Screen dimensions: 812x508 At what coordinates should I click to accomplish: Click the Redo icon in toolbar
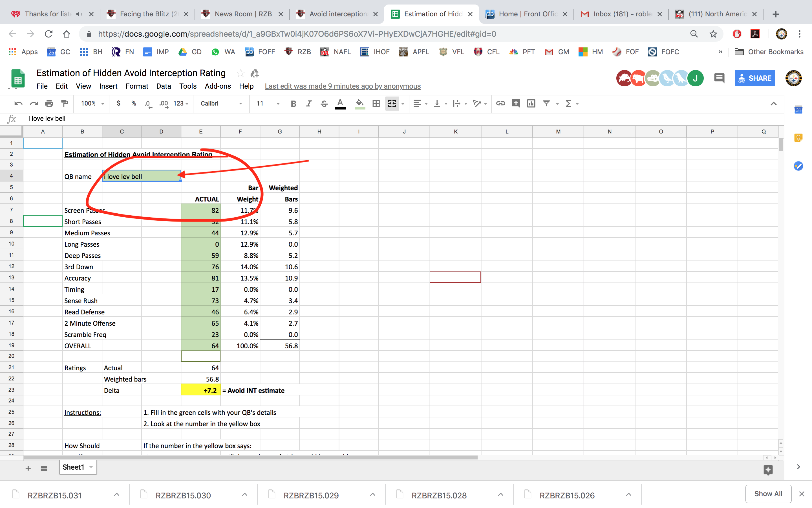[34, 104]
